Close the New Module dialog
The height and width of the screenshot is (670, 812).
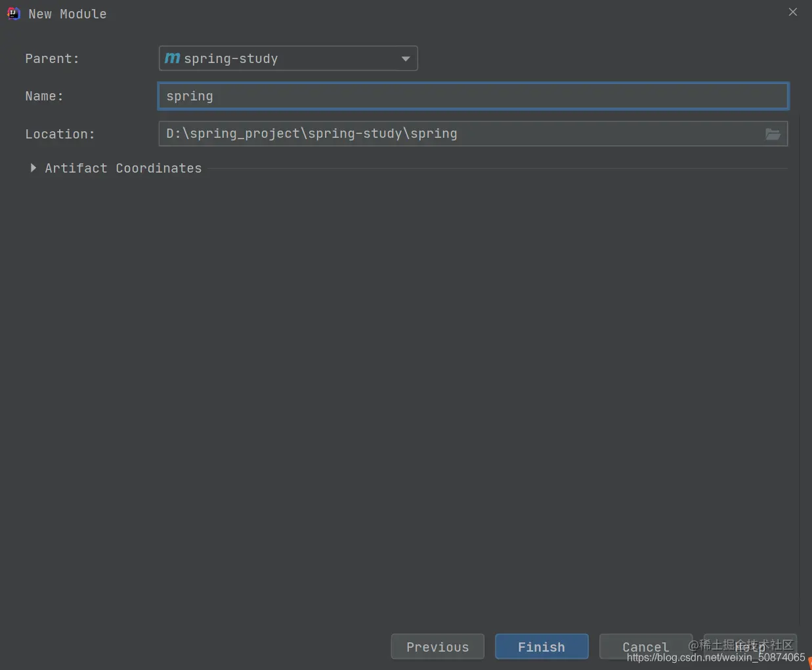tap(793, 12)
